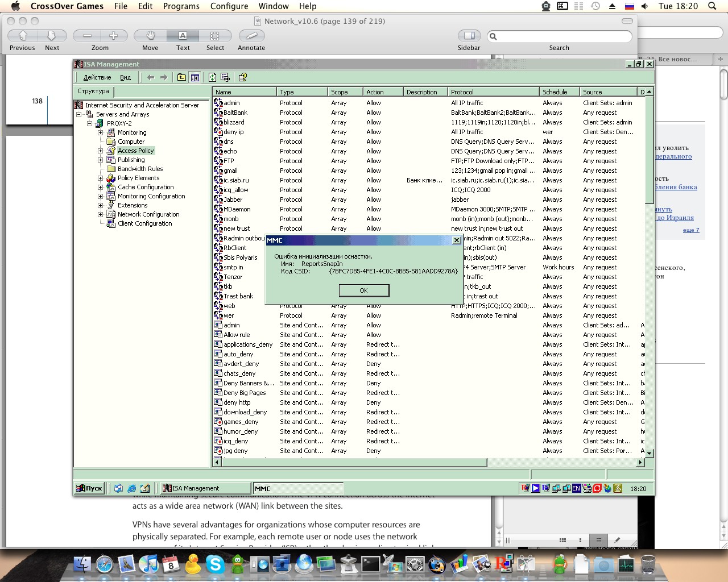Expand the Monitoring tree node
This screenshot has height=582, width=728.
coord(101,132)
